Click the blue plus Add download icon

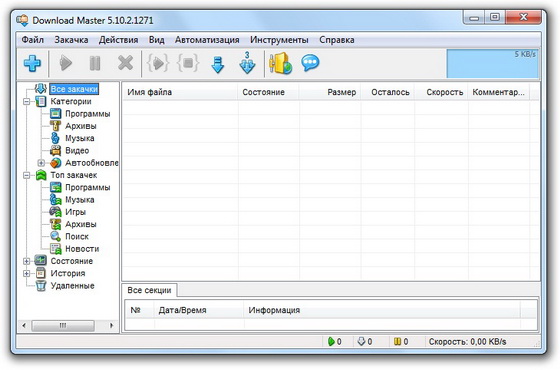(32, 63)
